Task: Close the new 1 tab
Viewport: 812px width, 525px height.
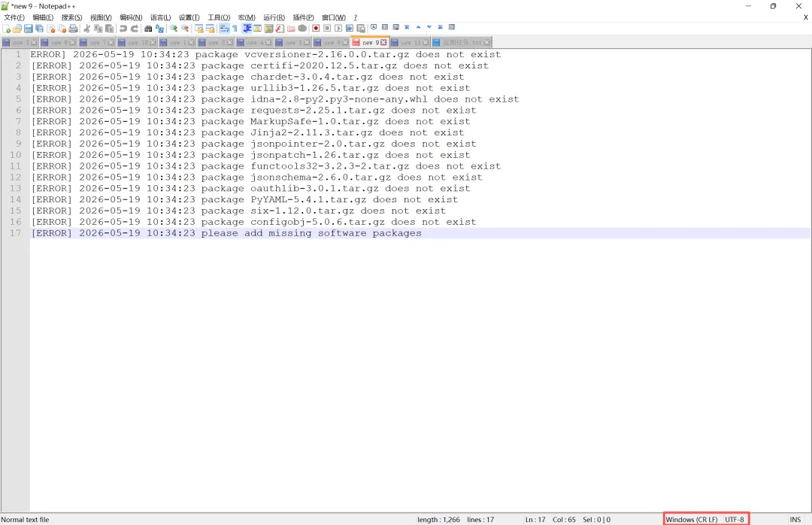Action: (192, 43)
